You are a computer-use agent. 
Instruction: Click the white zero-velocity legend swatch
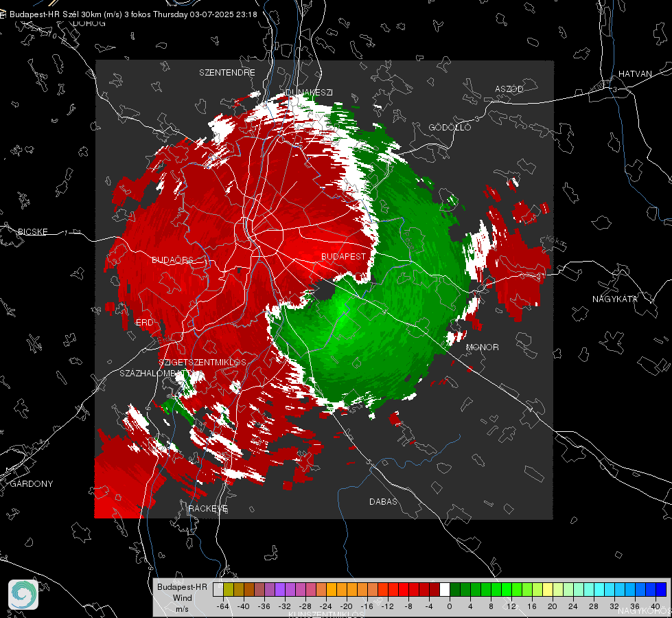[x=445, y=590]
